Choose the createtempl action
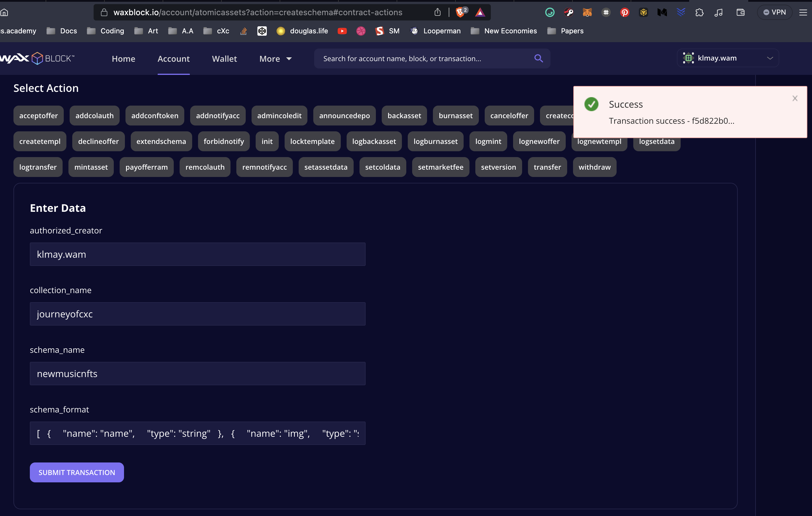 pos(40,141)
